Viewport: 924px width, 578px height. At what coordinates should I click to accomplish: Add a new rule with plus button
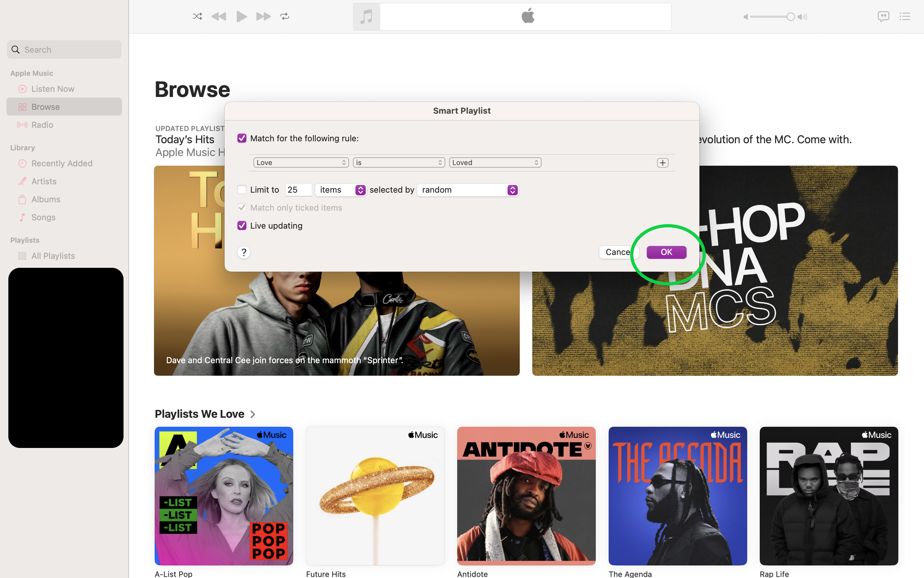pos(663,163)
